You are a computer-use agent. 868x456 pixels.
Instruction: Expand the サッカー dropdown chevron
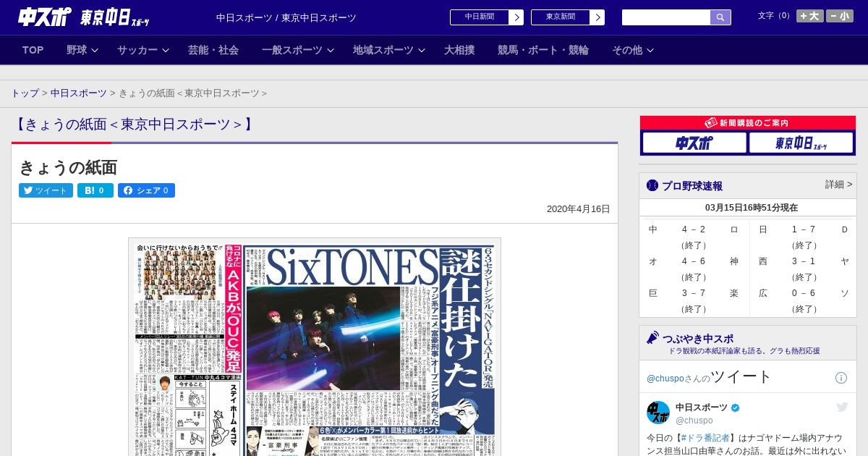point(166,51)
